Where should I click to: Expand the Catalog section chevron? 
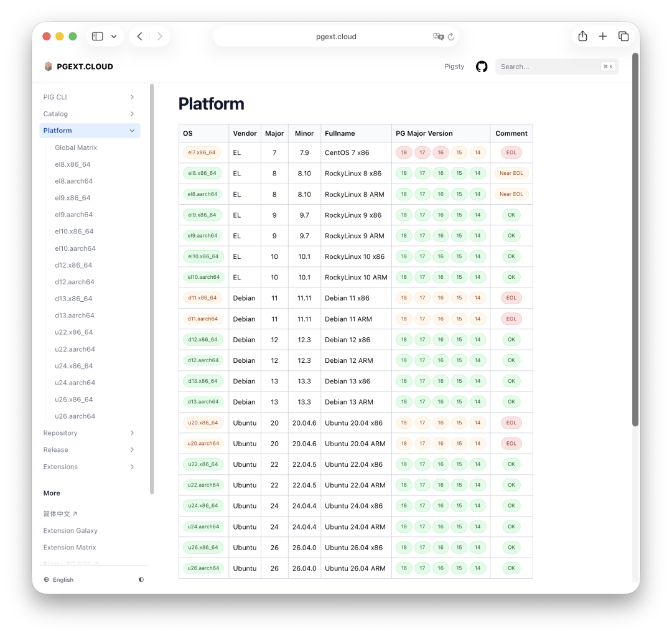(x=132, y=114)
